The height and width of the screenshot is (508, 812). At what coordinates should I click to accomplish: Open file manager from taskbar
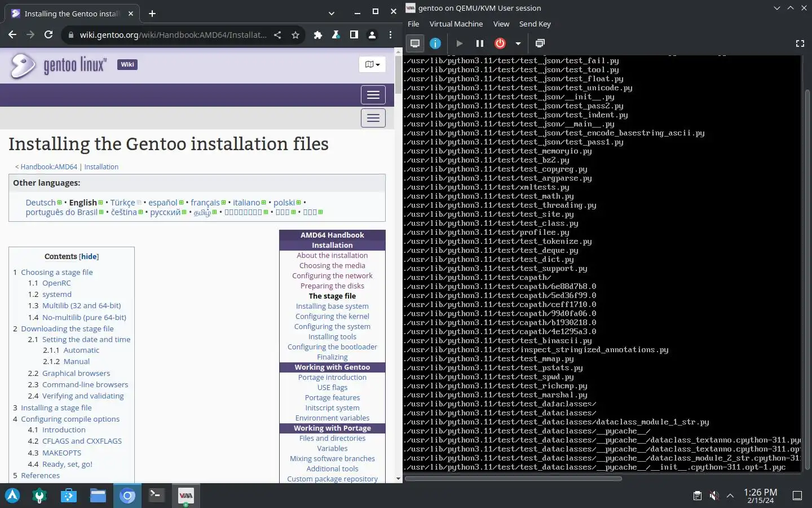[98, 496]
